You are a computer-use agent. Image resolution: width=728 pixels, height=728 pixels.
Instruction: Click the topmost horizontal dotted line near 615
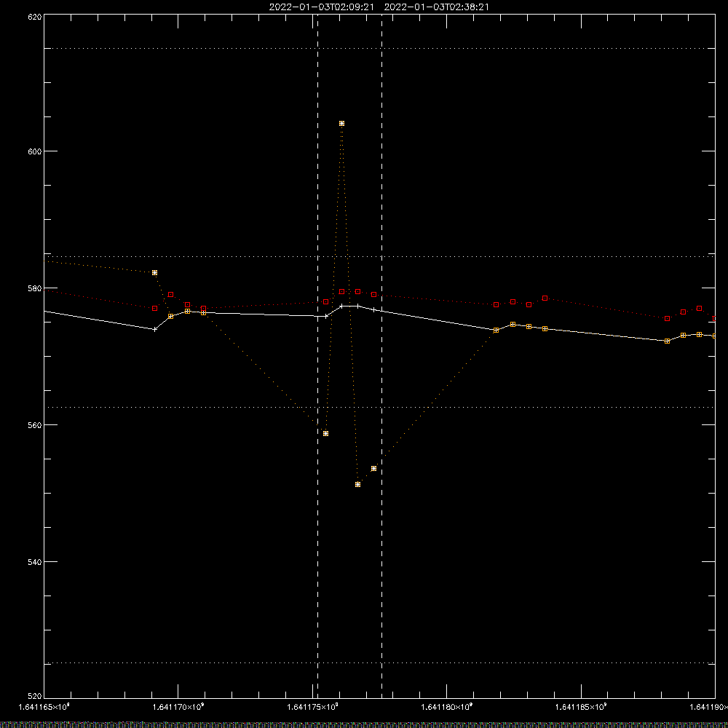click(x=379, y=48)
